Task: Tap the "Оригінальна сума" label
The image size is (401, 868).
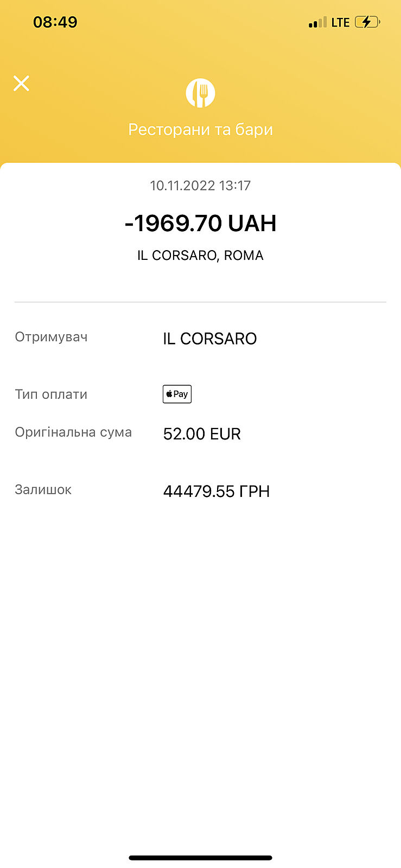Action: point(73,432)
